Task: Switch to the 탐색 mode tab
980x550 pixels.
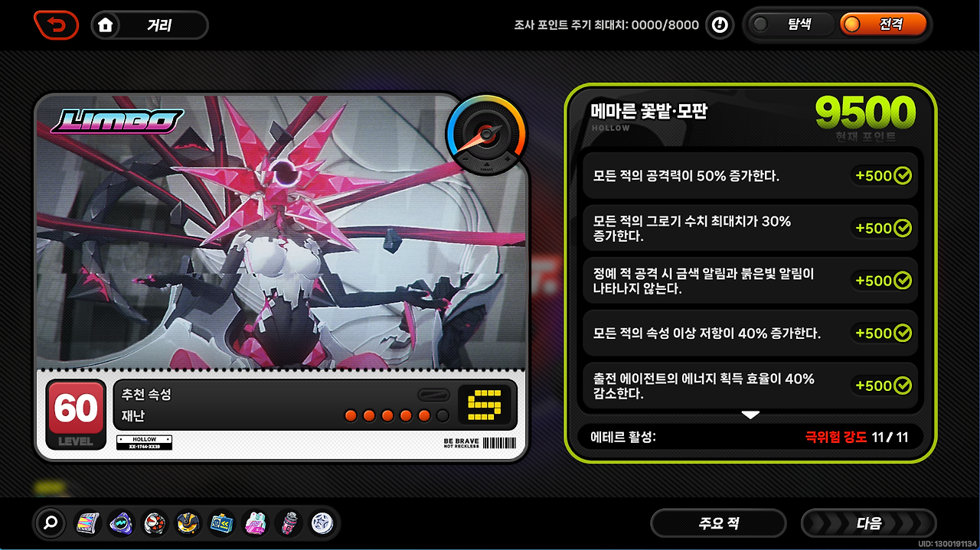Action: pyautogui.click(x=791, y=24)
